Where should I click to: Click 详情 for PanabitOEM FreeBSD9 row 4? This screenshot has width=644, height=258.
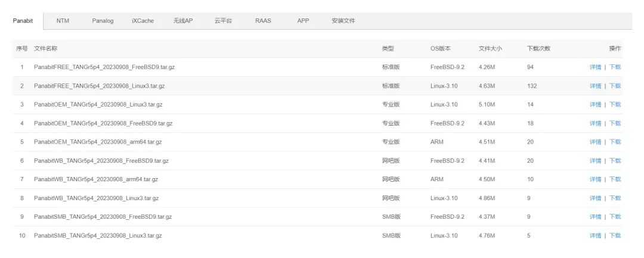(x=596, y=123)
